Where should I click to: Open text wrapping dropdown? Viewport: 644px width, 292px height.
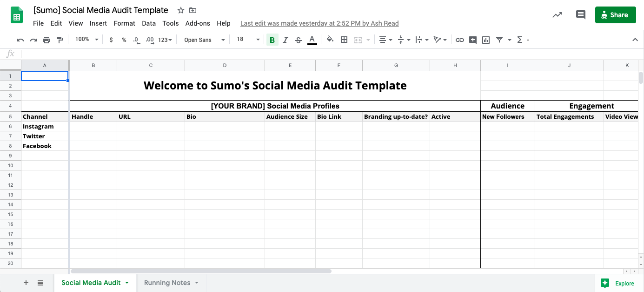coord(422,40)
